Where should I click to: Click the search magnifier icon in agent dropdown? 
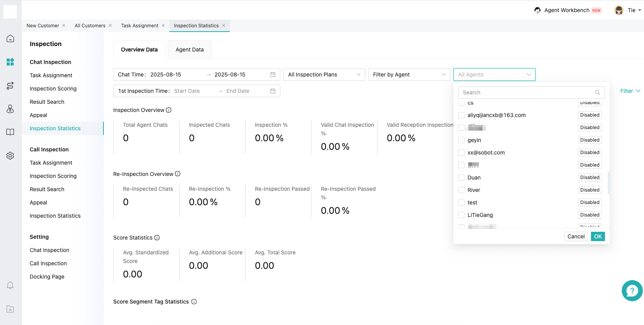point(597,92)
